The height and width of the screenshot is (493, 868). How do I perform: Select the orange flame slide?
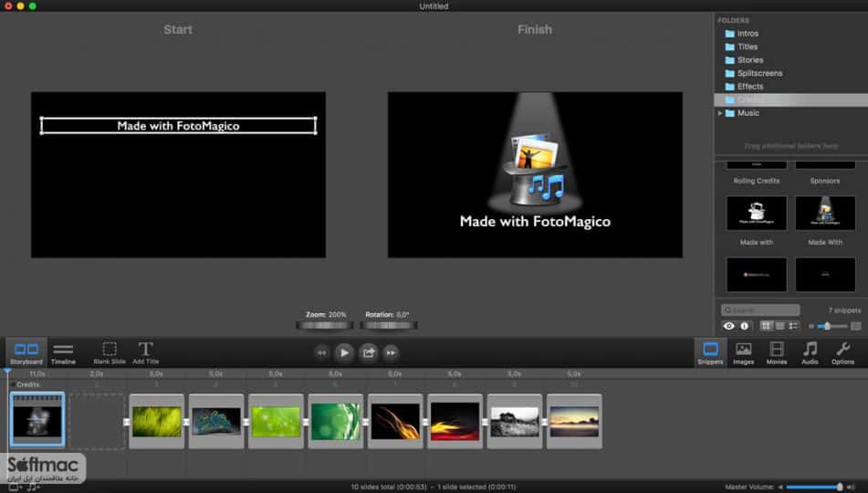395,421
